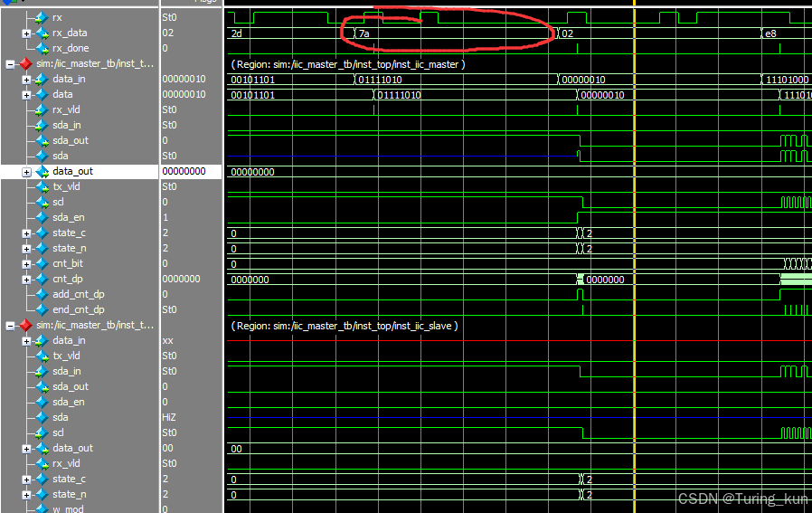Viewport: 812px width, 513px height.
Task: Click the 00 waveform value of slave data_out
Action: [x=237, y=449]
